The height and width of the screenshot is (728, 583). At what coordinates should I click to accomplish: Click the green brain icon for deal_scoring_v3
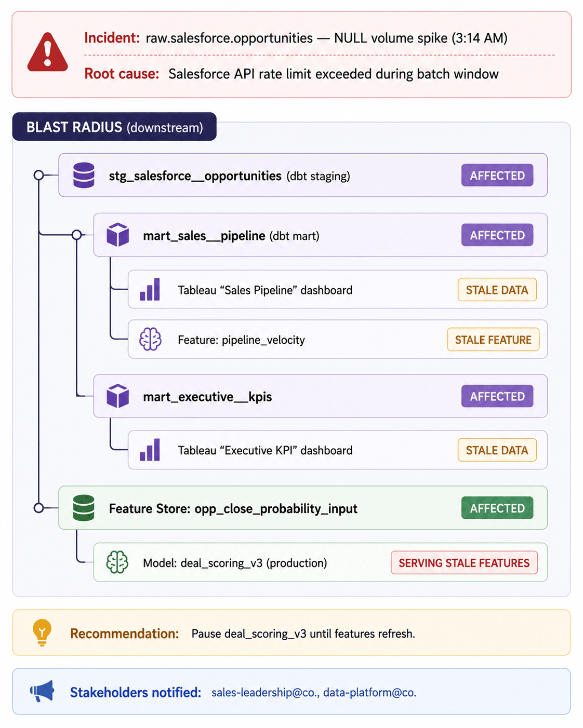(117, 562)
